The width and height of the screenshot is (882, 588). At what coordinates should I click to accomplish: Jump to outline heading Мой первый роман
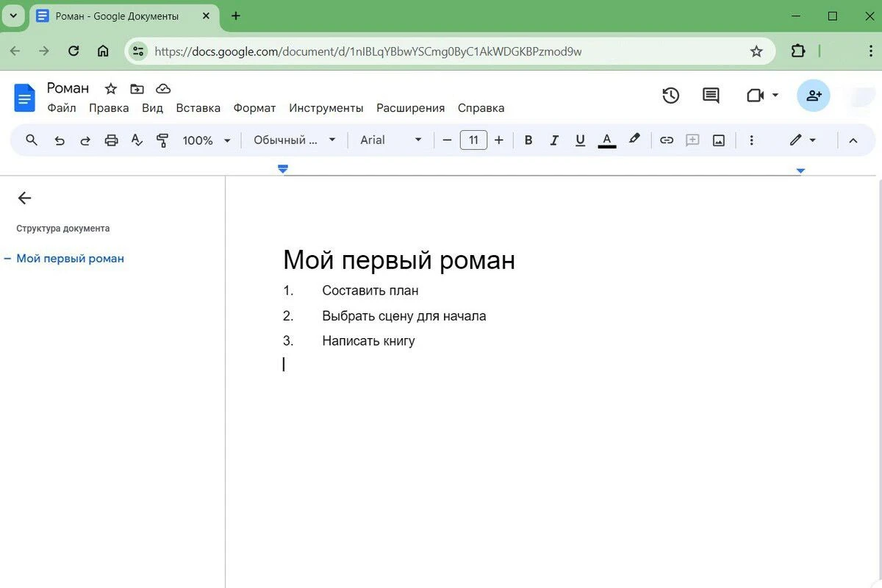pyautogui.click(x=71, y=259)
